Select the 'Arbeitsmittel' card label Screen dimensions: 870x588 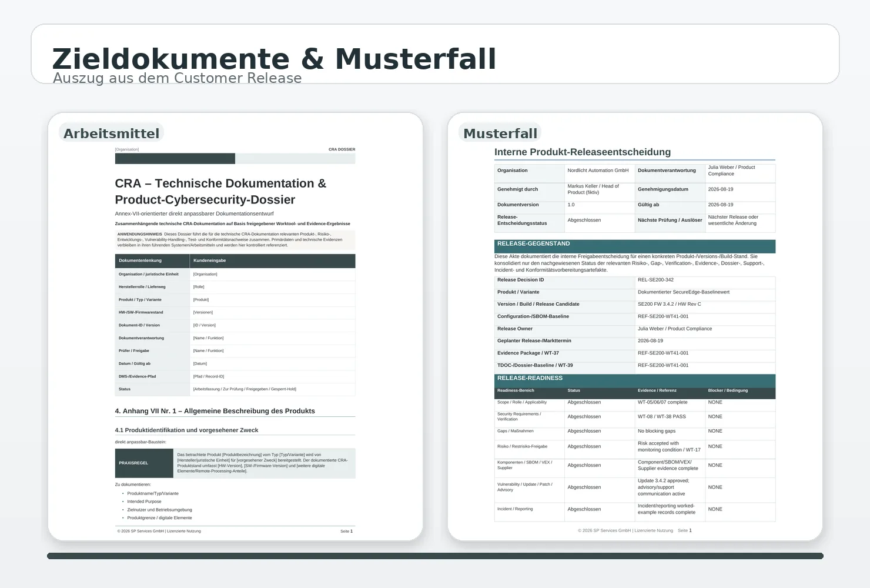click(x=112, y=133)
